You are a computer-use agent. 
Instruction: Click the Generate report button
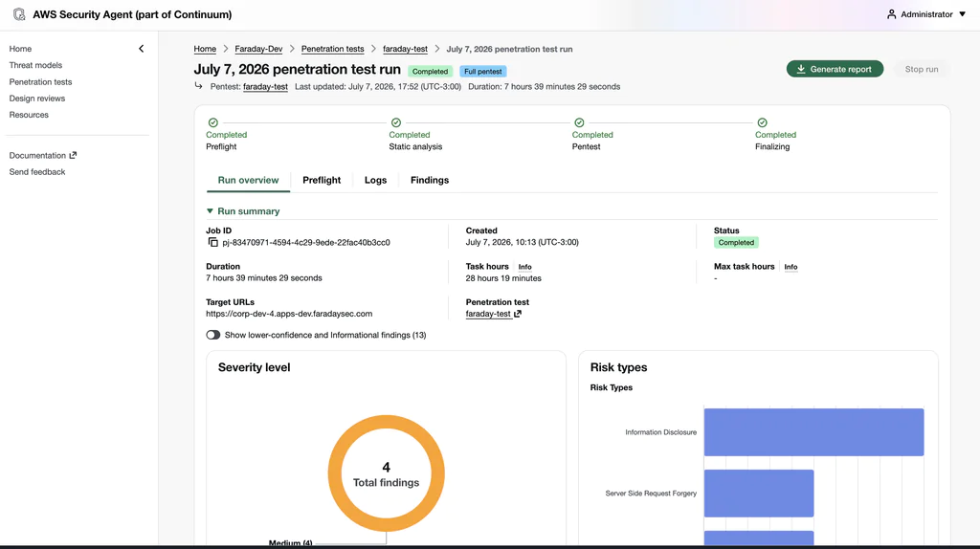point(835,69)
